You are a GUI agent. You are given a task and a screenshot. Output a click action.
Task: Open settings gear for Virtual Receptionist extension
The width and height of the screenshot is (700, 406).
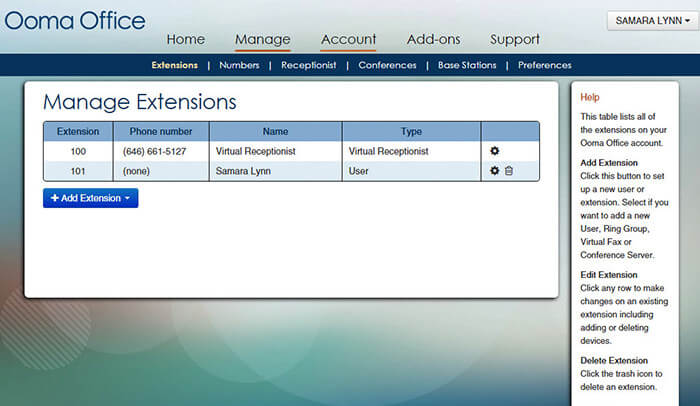point(494,151)
